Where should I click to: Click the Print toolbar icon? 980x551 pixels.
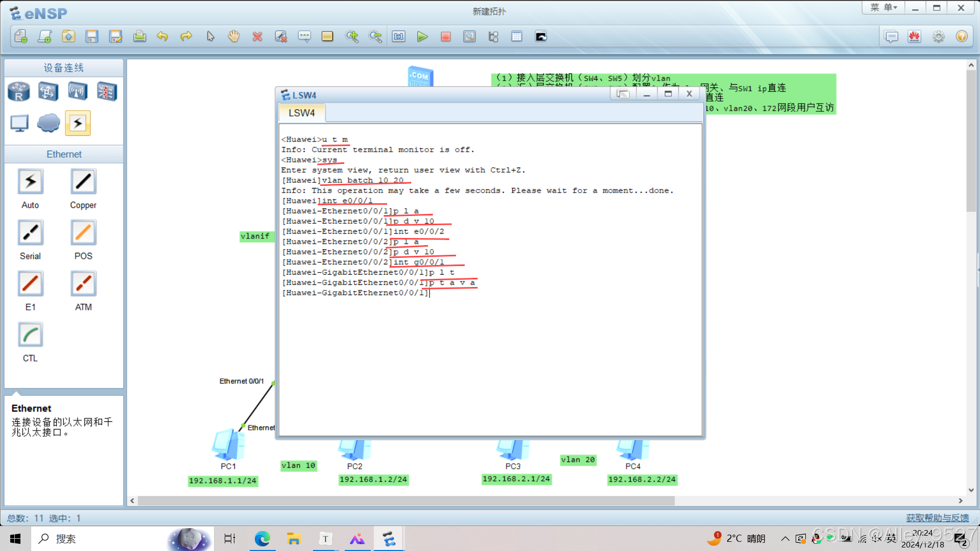point(139,36)
